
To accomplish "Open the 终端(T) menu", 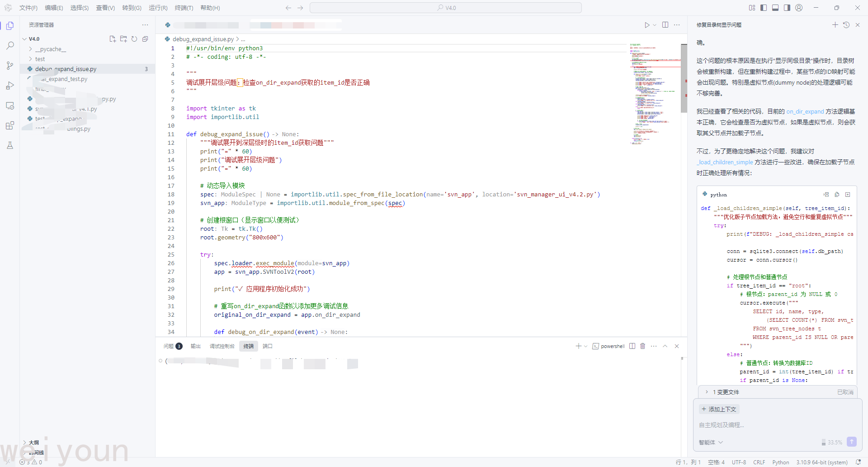I will coord(184,8).
